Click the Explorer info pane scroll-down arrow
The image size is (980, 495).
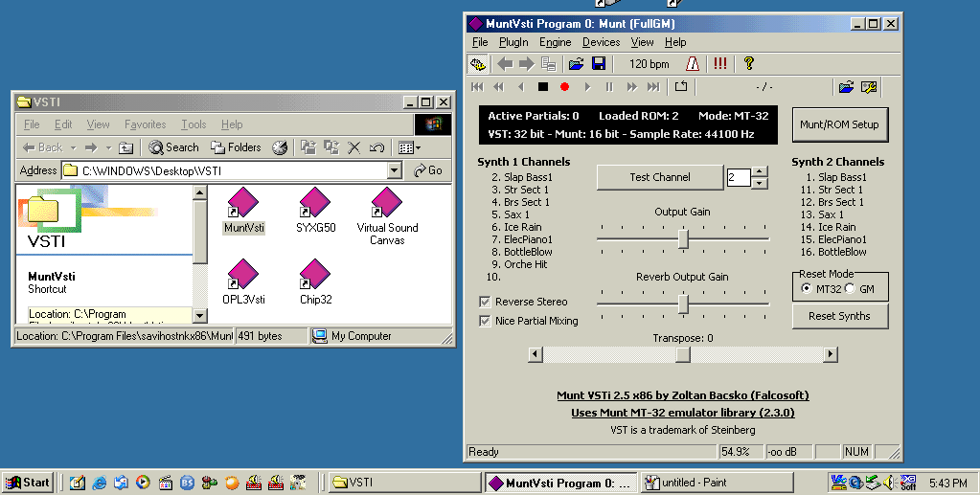pyautogui.click(x=200, y=316)
